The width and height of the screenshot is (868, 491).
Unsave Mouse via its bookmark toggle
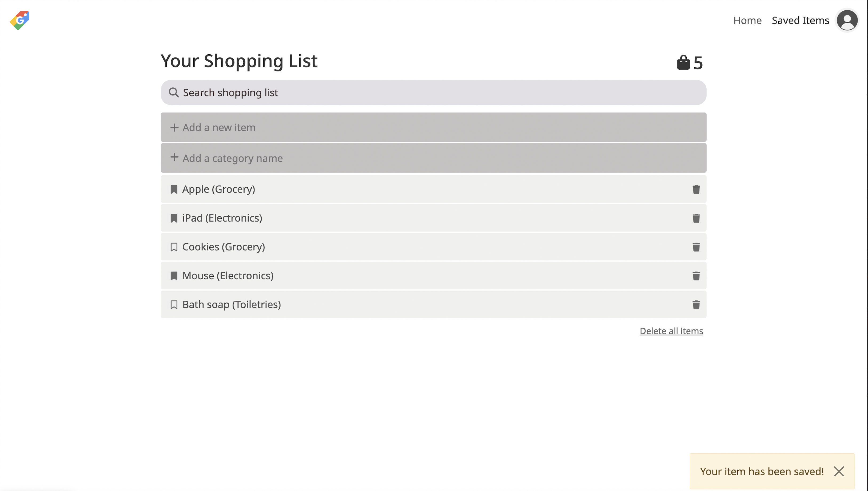click(174, 276)
